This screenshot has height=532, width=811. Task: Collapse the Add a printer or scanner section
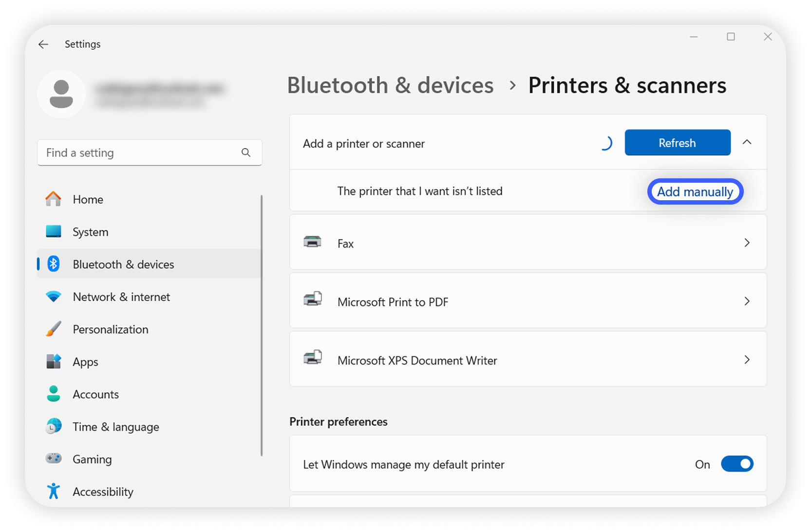click(747, 142)
